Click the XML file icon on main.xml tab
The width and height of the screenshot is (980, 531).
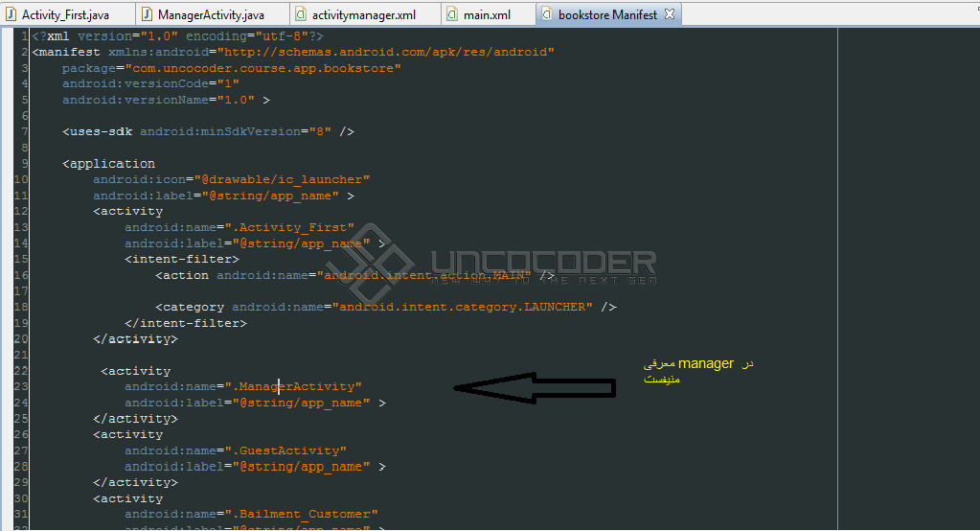click(x=452, y=13)
